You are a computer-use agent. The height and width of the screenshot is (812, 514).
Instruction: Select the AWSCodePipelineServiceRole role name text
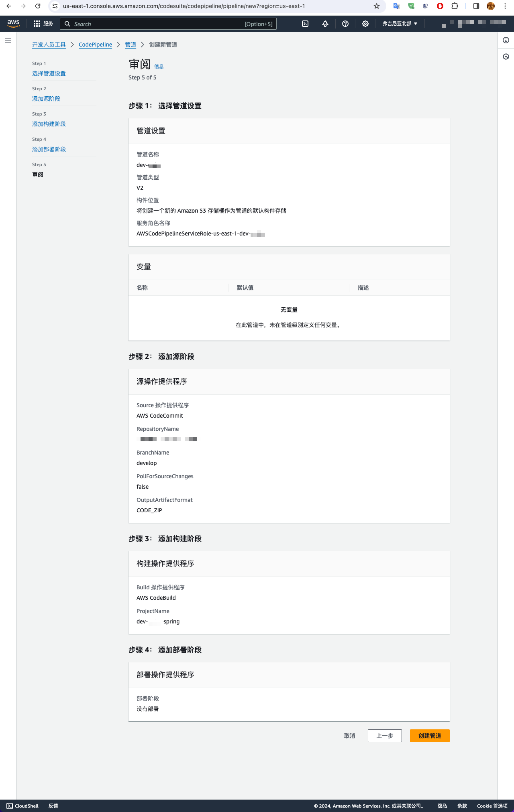[201, 233]
